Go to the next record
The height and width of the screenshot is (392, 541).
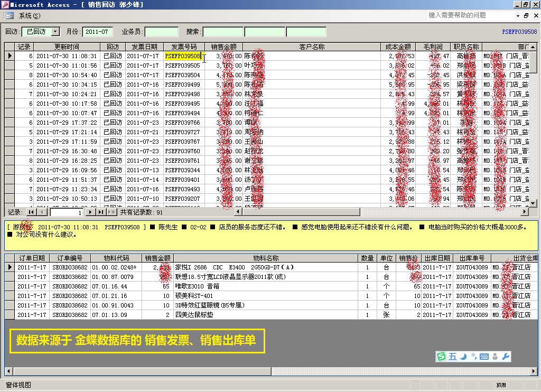[x=90, y=212]
